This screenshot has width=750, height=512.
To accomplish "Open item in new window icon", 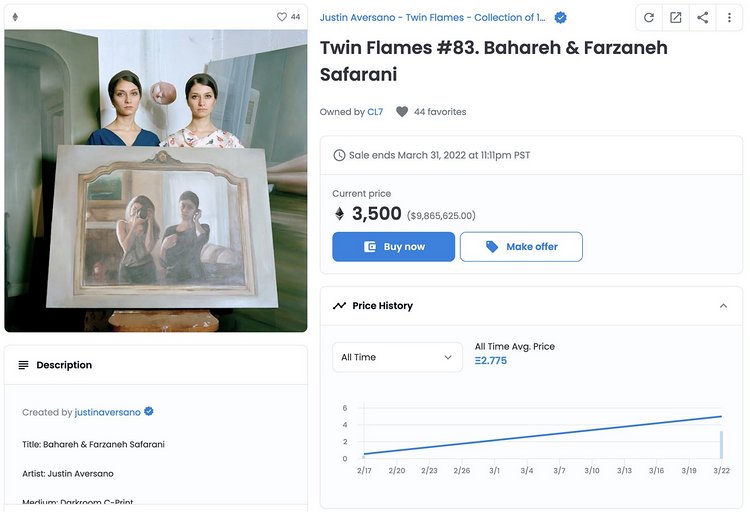I will [x=675, y=18].
